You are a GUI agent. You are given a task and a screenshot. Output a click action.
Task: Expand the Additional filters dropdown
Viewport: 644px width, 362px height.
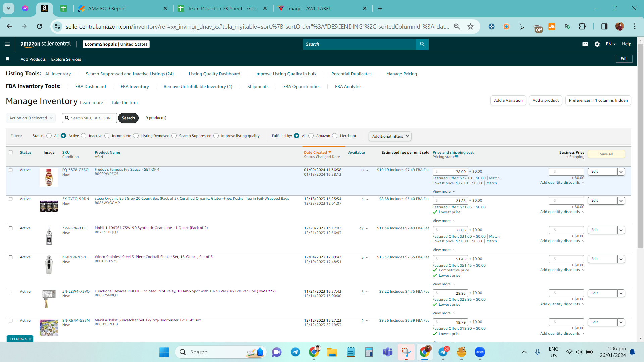390,136
